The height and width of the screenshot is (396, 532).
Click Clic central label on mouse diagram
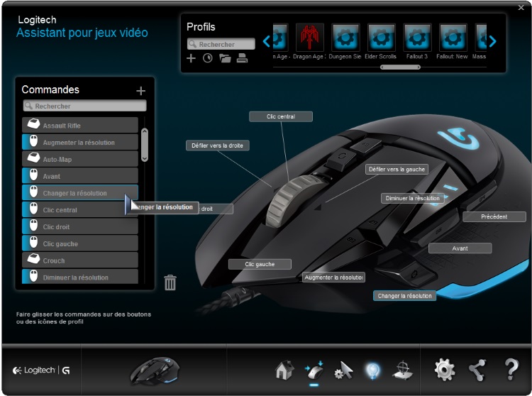281,116
